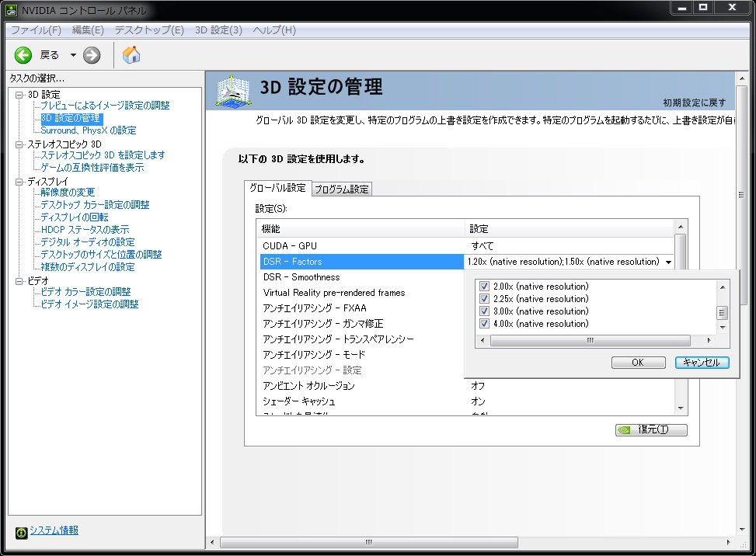
Task: Click the 復元(T) restore button
Action: click(651, 429)
